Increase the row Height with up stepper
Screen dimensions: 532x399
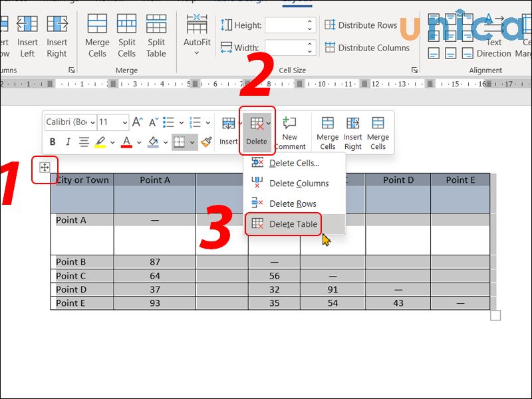coord(310,21)
